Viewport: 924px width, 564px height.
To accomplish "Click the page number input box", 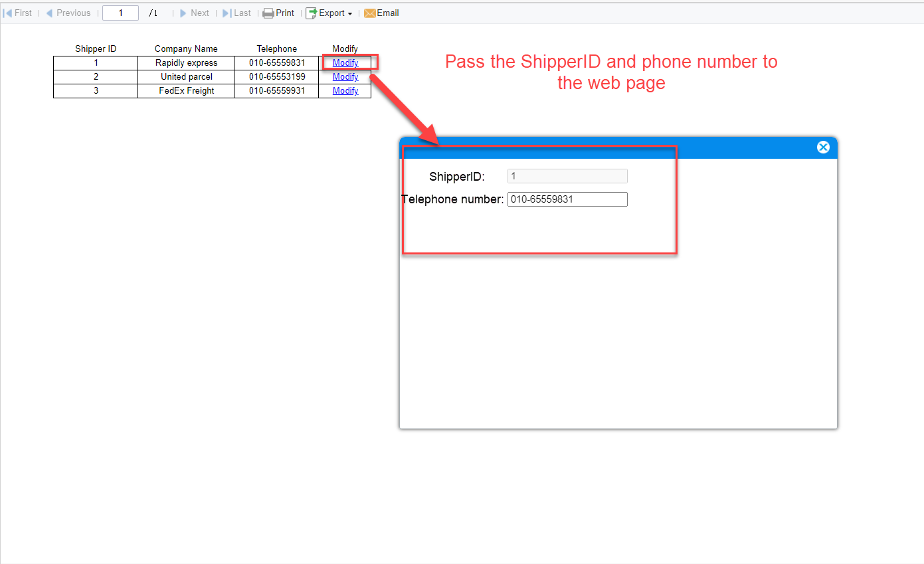I will (120, 13).
